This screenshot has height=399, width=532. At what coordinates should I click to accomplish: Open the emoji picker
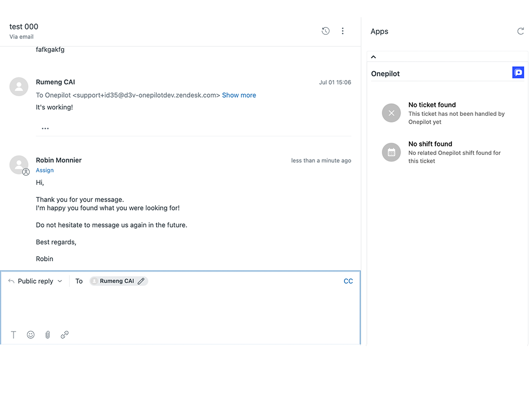click(31, 335)
